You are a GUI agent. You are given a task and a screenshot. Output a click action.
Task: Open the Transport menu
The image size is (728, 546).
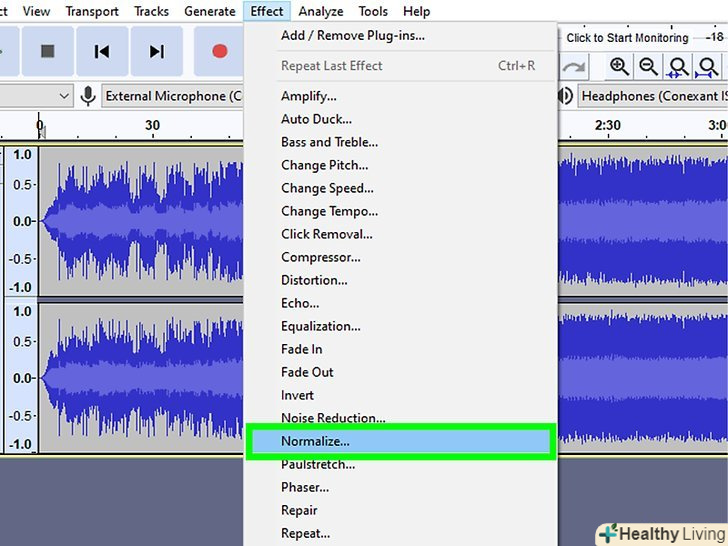(x=92, y=11)
